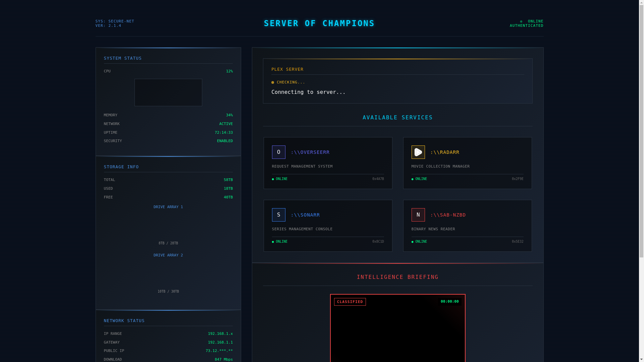
Task: Click the CPU 12% value
Action: pyautogui.click(x=229, y=71)
